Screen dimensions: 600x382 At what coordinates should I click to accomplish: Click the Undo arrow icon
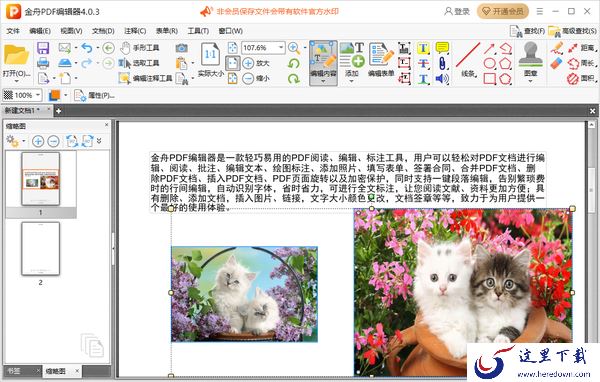click(87, 48)
